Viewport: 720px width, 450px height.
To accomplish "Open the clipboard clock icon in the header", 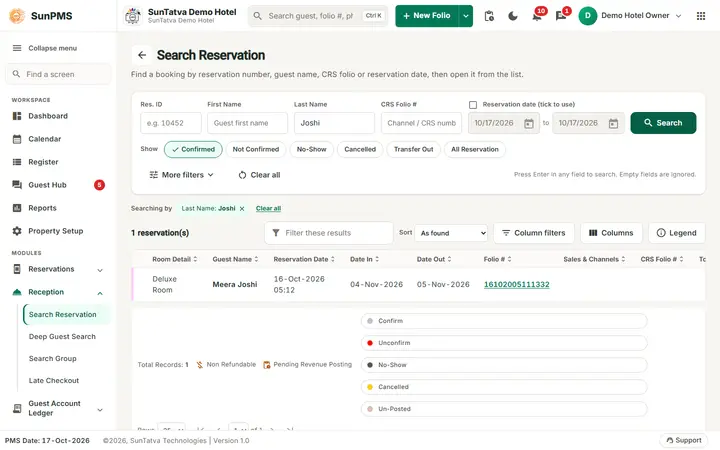I will [x=489, y=16].
